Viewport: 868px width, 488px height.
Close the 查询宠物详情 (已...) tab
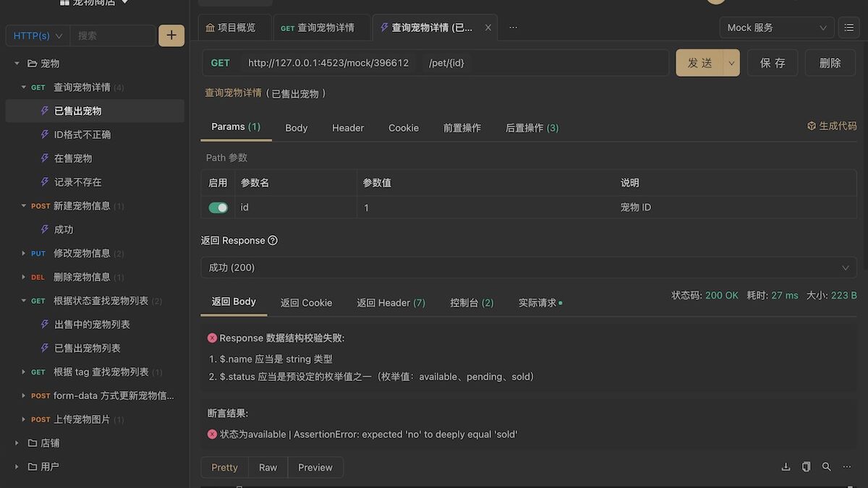click(x=488, y=27)
